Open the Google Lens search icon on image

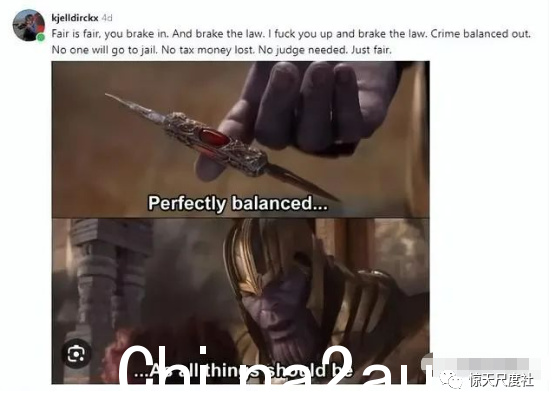tap(76, 353)
